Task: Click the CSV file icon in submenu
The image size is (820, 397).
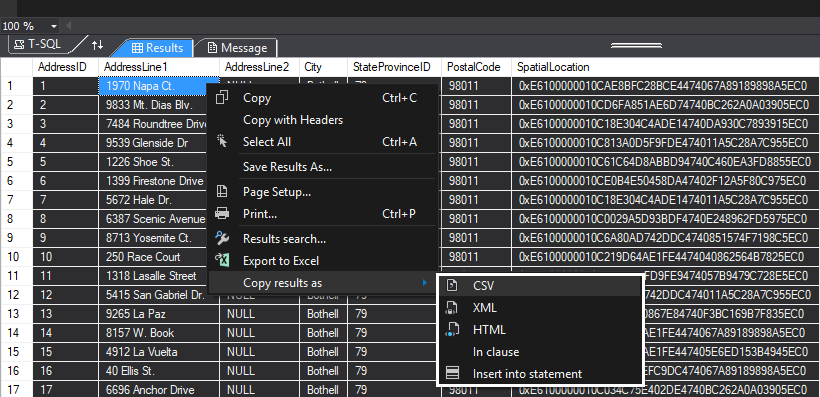Action: pos(452,286)
